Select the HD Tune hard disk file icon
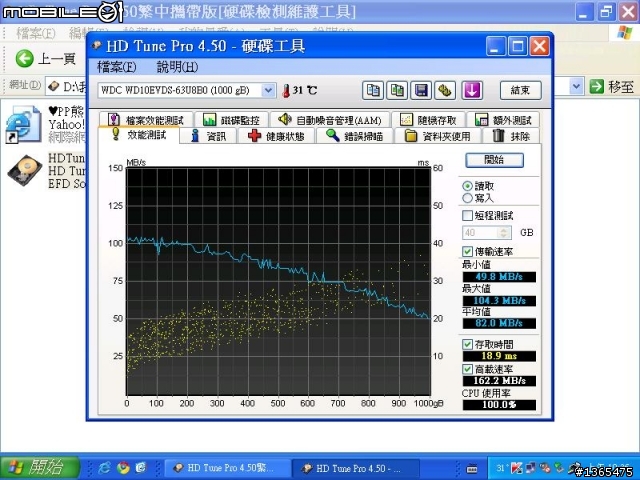The width and height of the screenshot is (640, 480). pos(25,171)
